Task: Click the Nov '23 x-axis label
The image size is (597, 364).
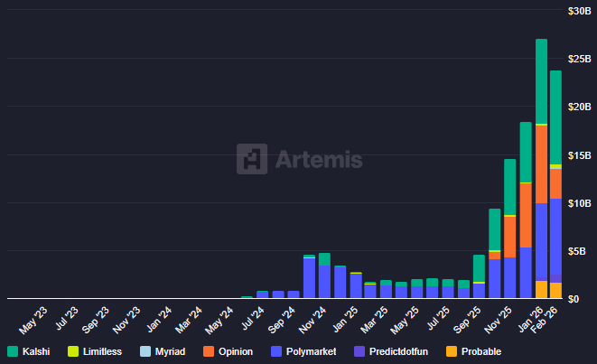Action: point(126,321)
